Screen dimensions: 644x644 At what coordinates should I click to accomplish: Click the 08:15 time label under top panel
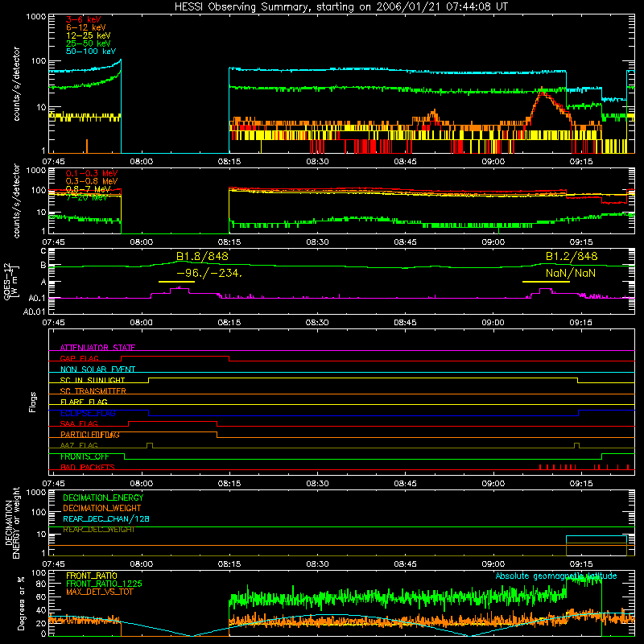[229, 162]
